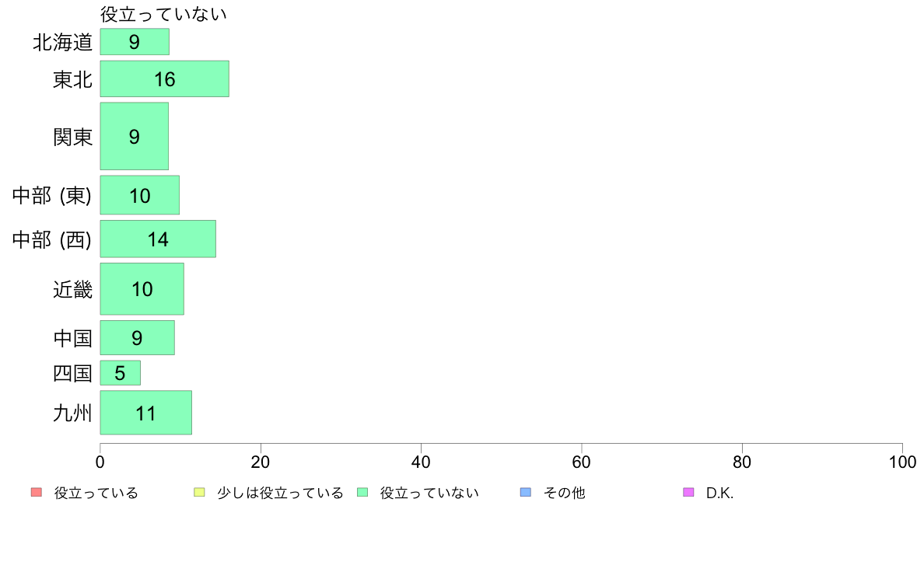Click the 四国 bar showing 5
The width and height of the screenshot is (924, 572).
point(121,373)
